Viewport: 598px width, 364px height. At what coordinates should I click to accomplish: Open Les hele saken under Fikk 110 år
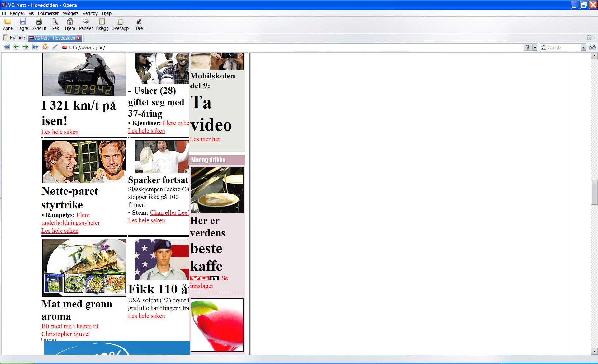pyautogui.click(x=146, y=316)
